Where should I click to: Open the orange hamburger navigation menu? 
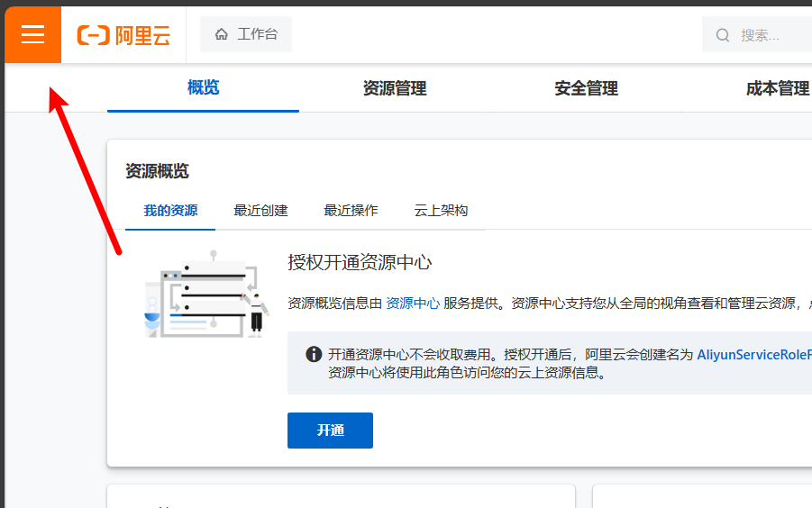[32, 34]
